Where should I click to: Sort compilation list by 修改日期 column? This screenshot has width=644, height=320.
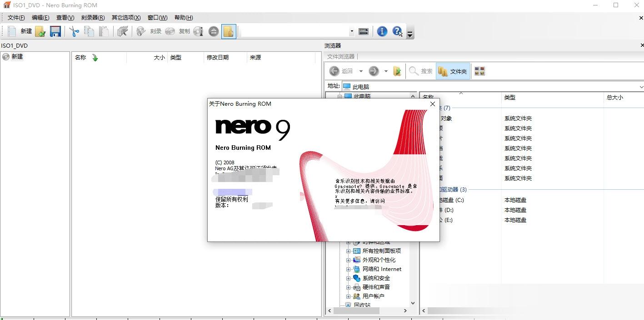click(218, 58)
